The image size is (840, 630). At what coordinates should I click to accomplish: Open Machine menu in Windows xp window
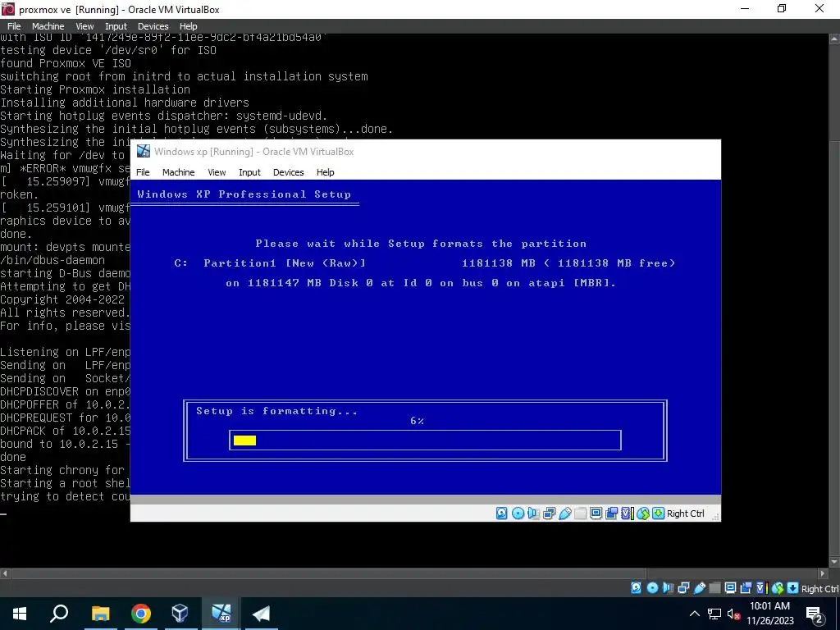[x=178, y=172]
